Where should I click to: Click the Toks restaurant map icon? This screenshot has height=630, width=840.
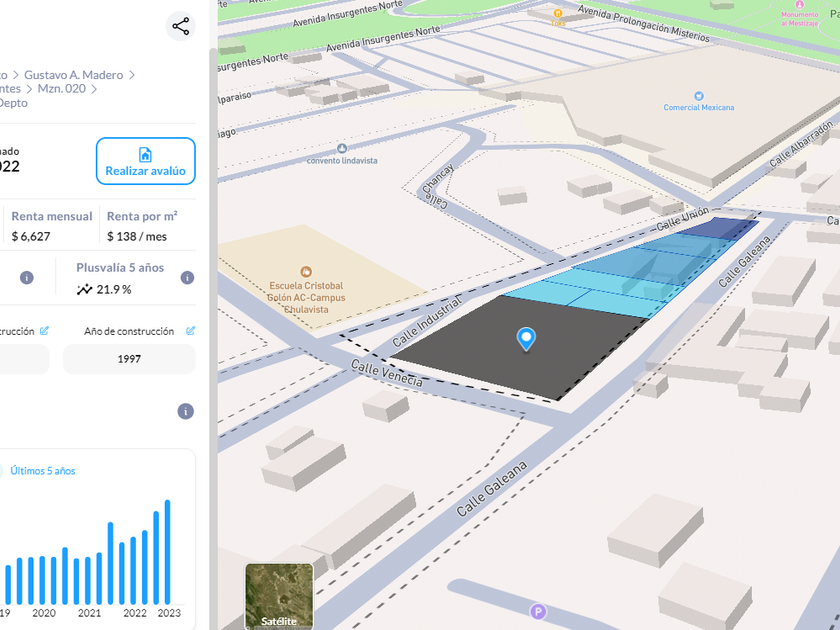[x=558, y=13]
